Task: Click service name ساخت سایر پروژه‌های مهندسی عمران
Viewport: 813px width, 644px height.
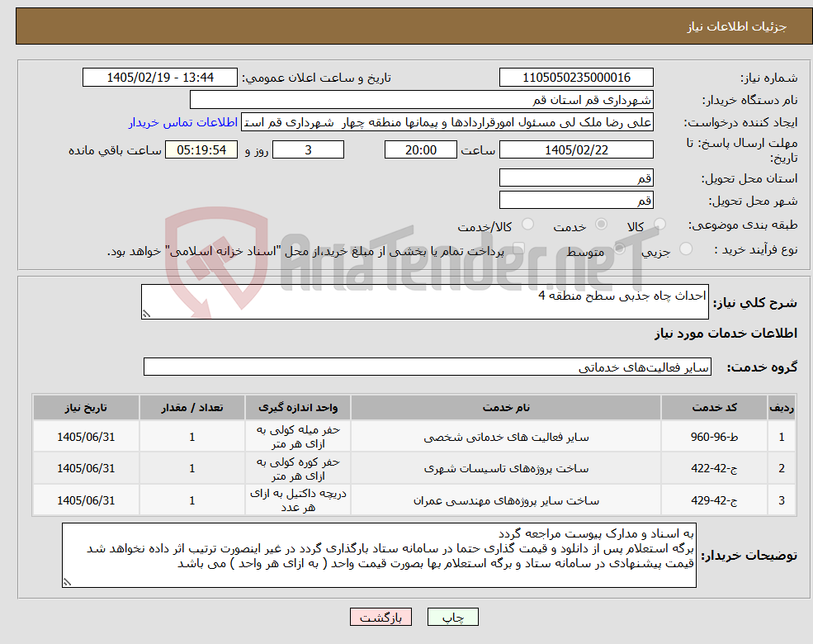Action: coord(506,501)
